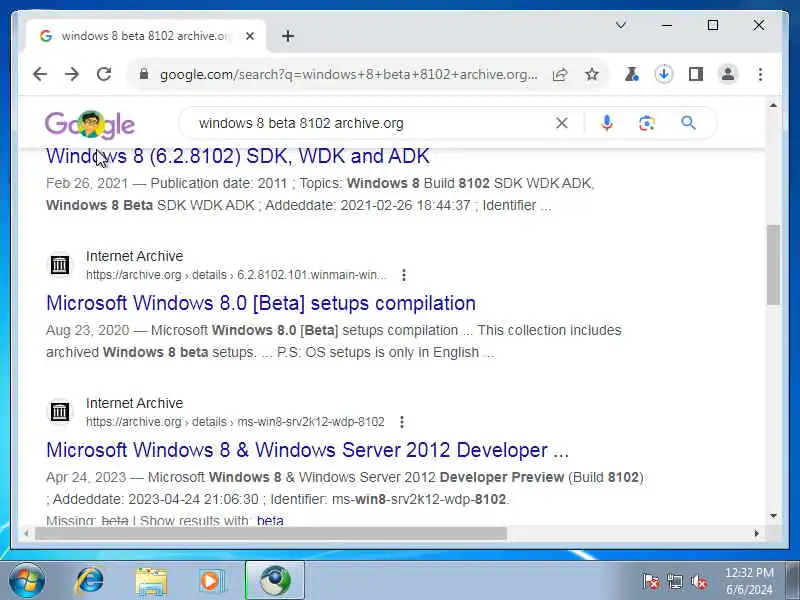Open network status tray icon

tap(675, 581)
